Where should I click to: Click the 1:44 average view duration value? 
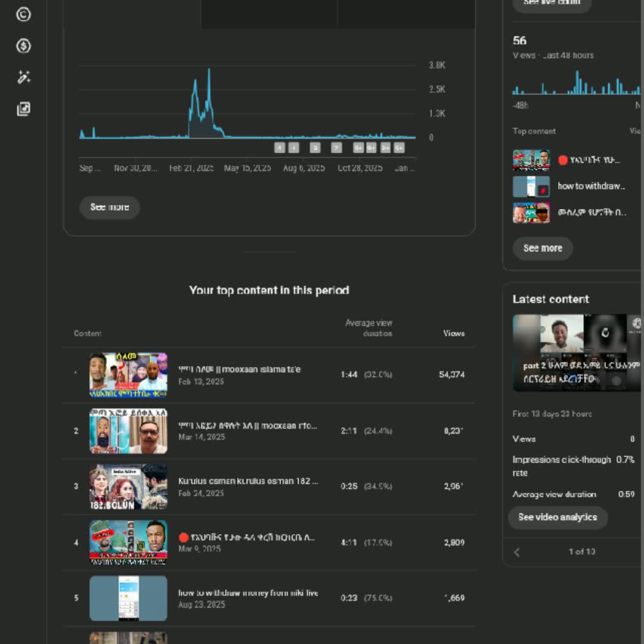(349, 374)
